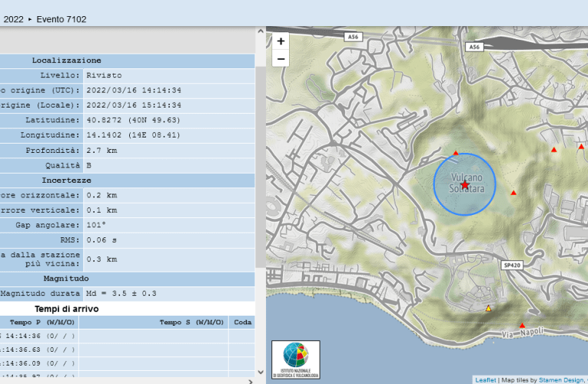Go to the 2022 breadcrumb

(13, 19)
